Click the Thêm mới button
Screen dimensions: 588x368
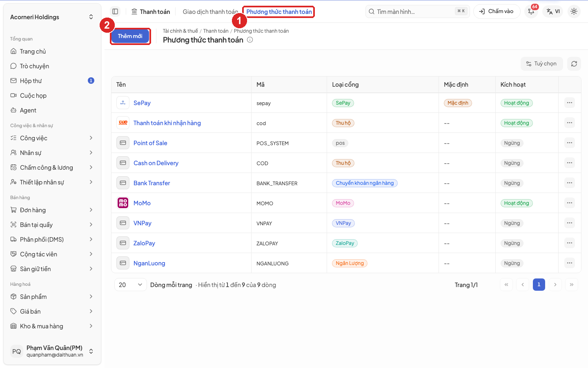pos(130,36)
